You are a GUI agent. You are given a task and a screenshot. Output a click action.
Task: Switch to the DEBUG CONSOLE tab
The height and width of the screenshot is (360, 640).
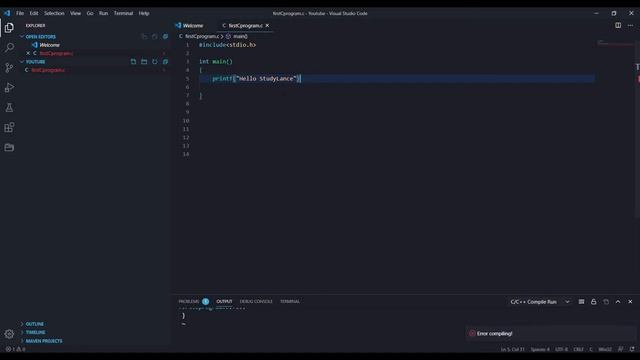click(x=256, y=301)
